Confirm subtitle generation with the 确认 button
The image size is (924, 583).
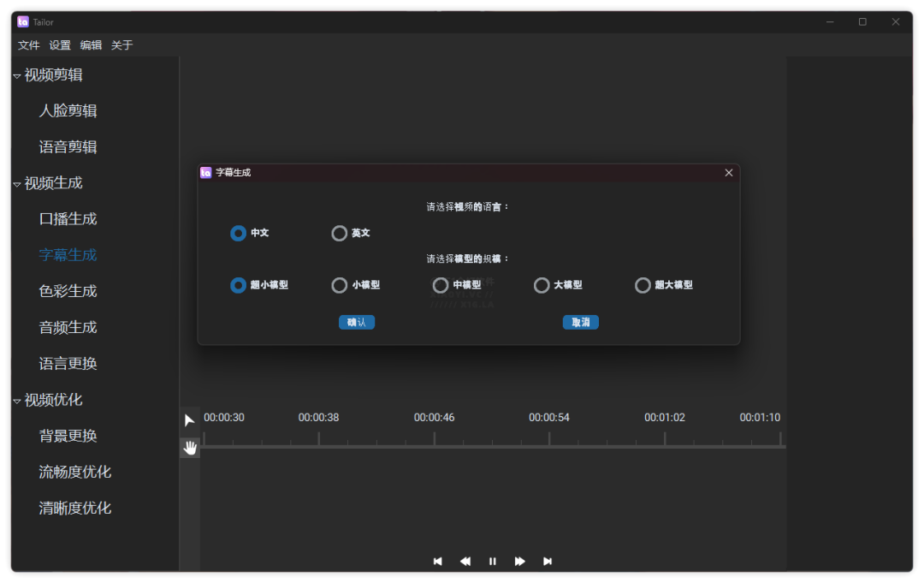(x=356, y=322)
